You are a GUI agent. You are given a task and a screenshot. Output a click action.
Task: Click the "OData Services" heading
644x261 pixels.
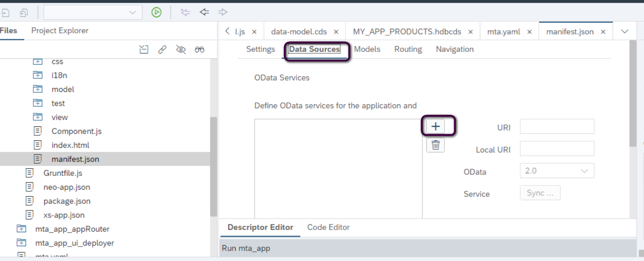[282, 78]
